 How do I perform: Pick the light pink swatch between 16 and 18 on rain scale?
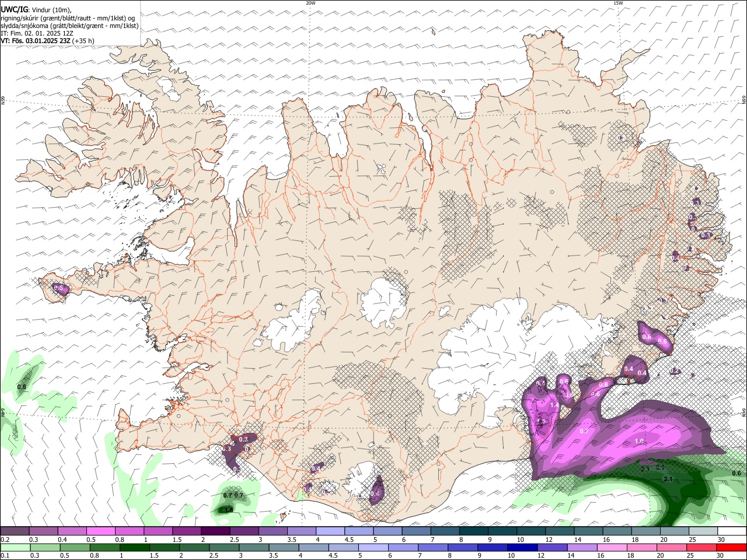[x=611, y=547]
